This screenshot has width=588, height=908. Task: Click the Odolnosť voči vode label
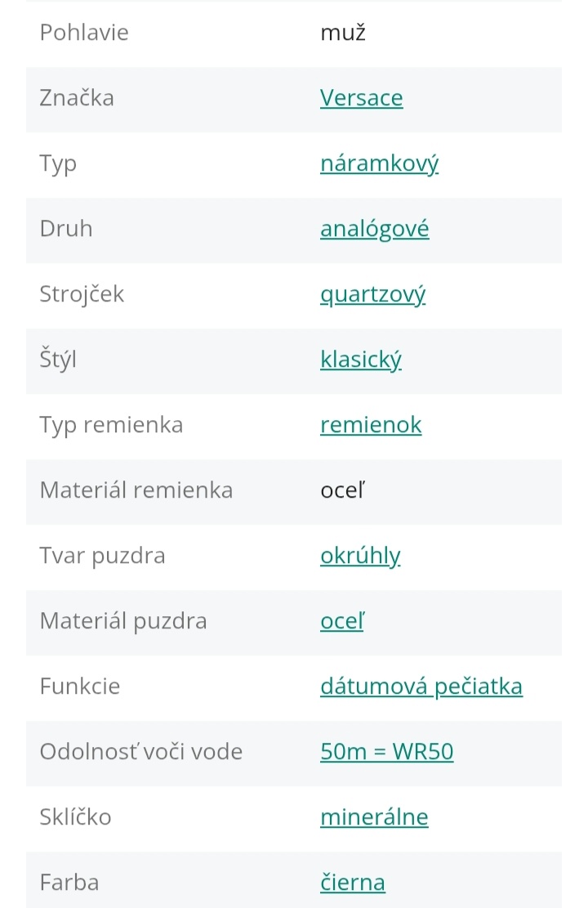tap(140, 752)
